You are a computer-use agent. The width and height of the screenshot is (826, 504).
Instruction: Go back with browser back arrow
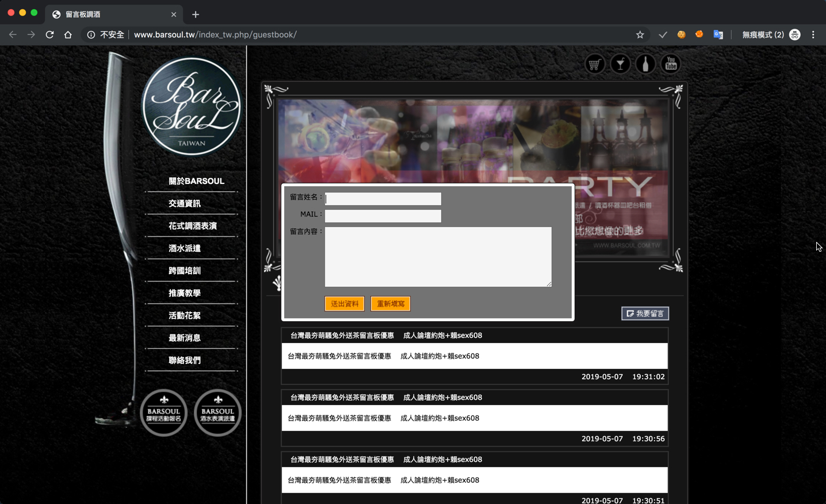pos(13,34)
